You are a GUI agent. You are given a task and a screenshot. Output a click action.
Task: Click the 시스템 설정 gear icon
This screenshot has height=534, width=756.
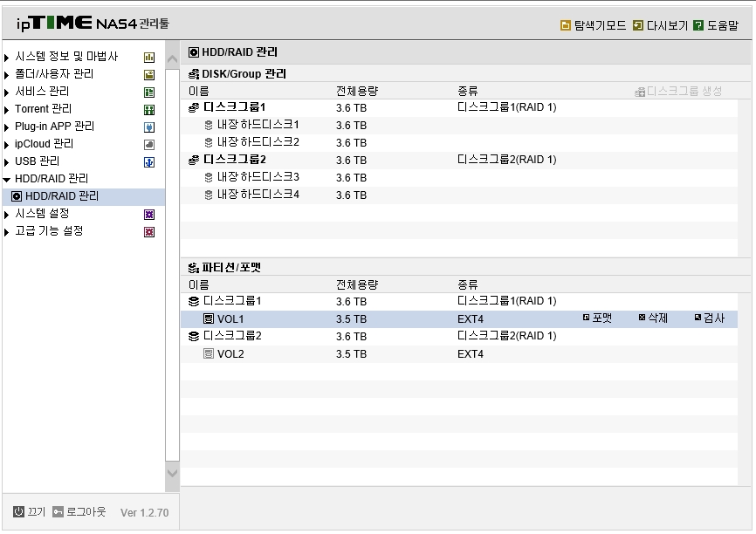(149, 215)
